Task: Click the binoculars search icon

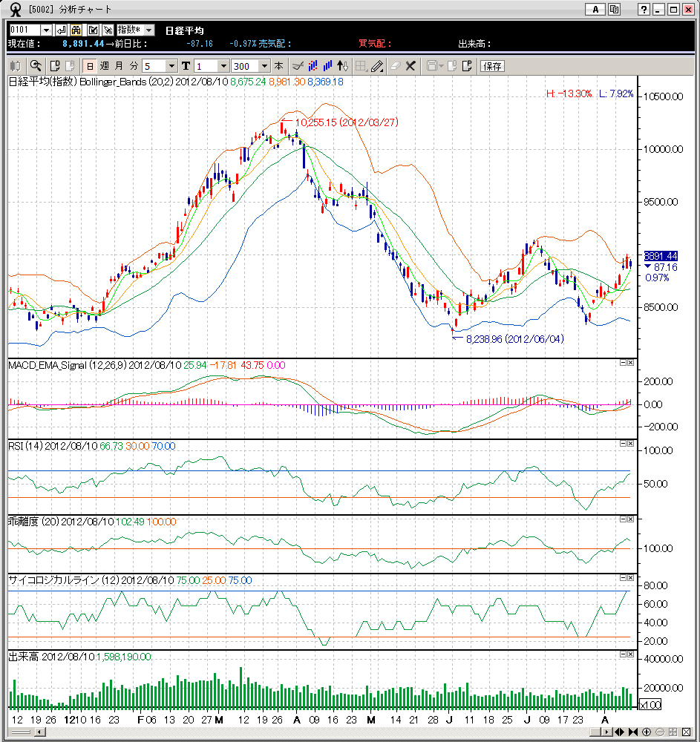Action: point(76,30)
